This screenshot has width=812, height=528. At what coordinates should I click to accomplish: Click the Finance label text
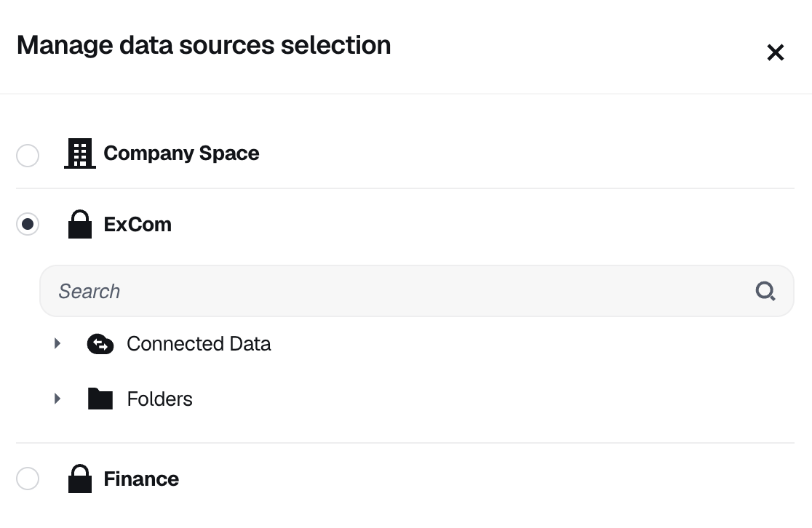click(x=141, y=479)
